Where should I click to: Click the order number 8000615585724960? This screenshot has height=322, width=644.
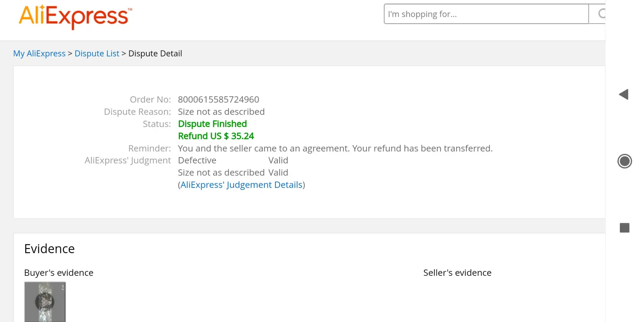(218, 99)
